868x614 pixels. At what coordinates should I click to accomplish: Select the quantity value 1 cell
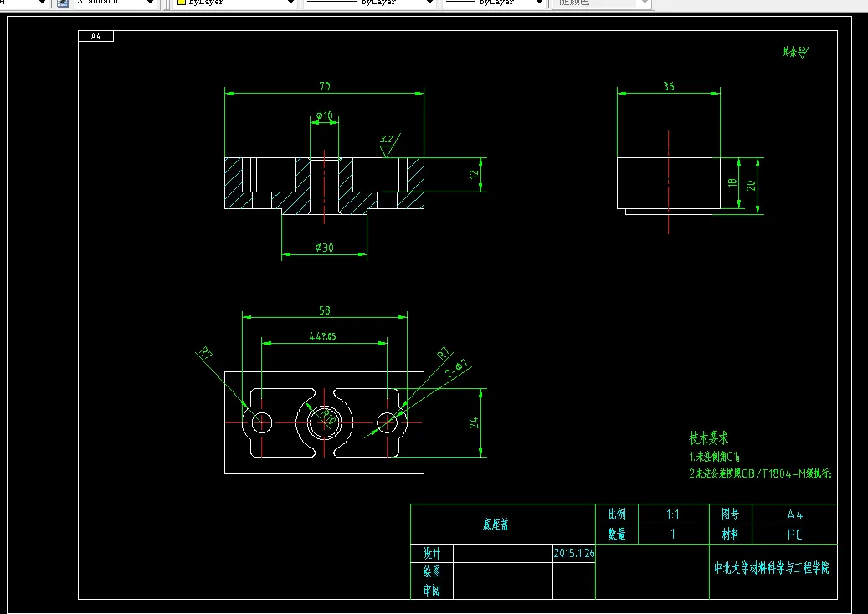(673, 535)
